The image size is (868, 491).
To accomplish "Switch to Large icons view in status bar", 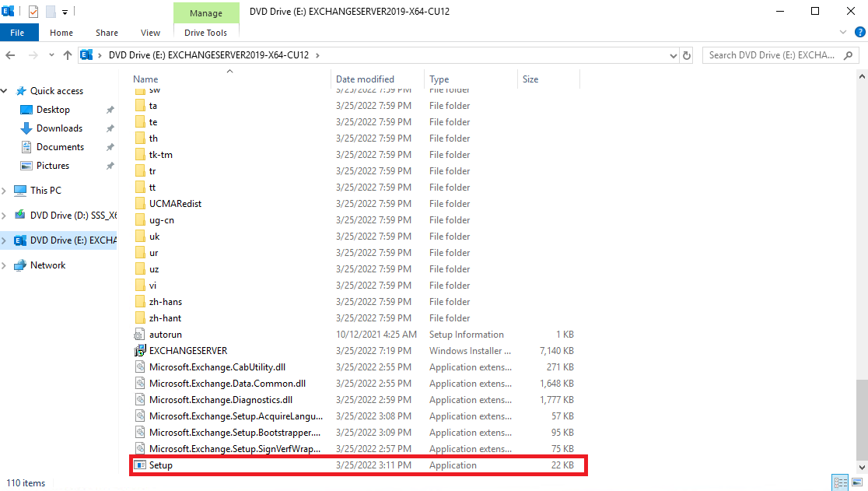I will [x=856, y=482].
